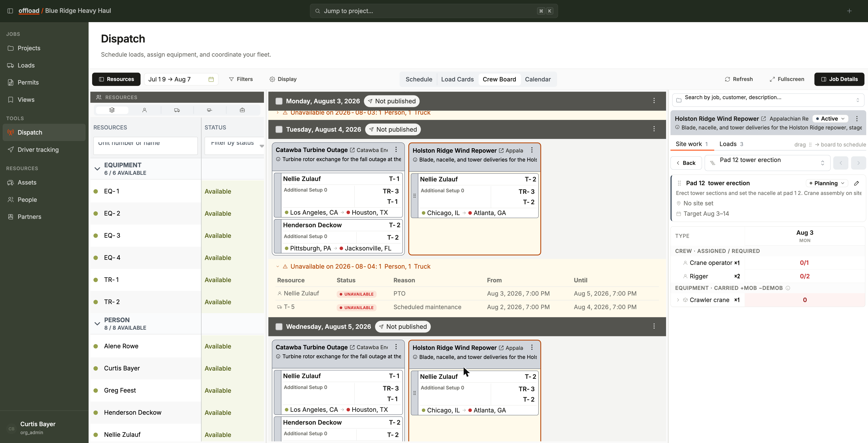The height and width of the screenshot is (443, 868).
Task: Go to previous site work item arrow
Action: point(841,163)
